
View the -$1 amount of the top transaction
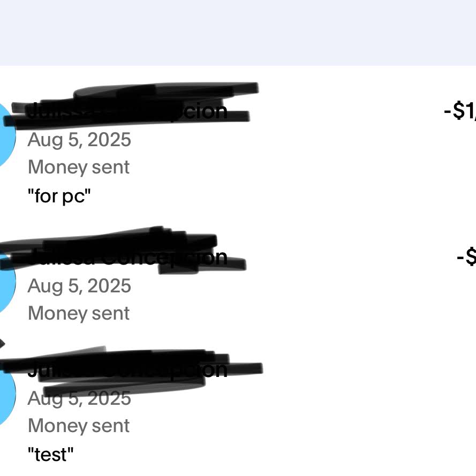pos(460,111)
